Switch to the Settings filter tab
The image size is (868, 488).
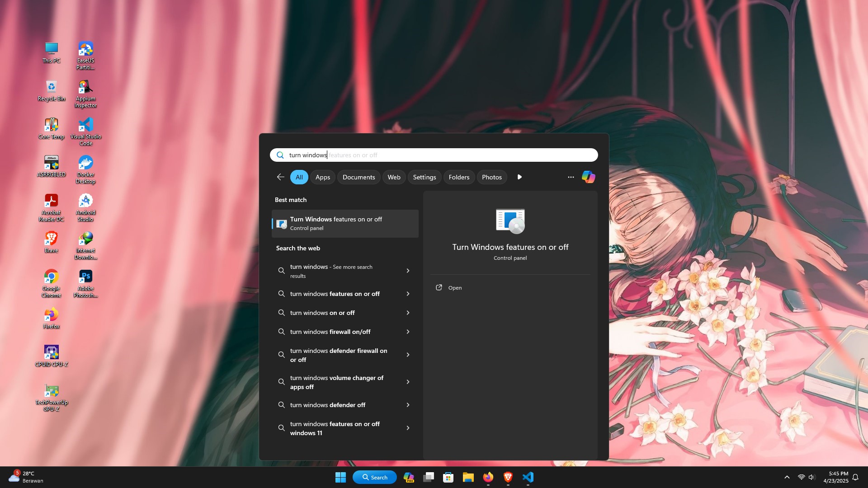point(424,177)
